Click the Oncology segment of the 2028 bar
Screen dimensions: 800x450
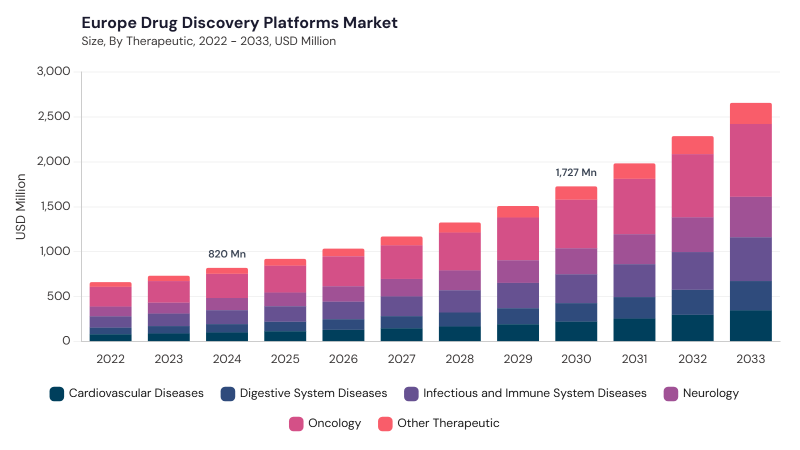[x=460, y=252]
